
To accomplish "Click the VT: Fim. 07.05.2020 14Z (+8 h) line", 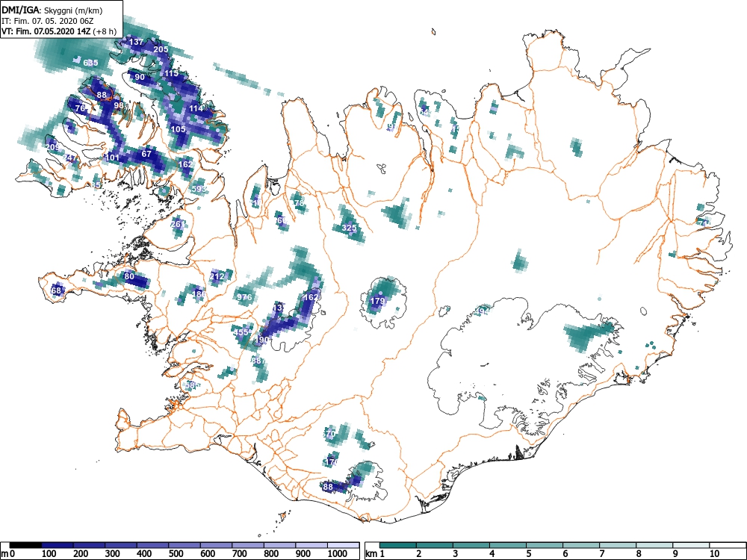I will tap(58, 31).
